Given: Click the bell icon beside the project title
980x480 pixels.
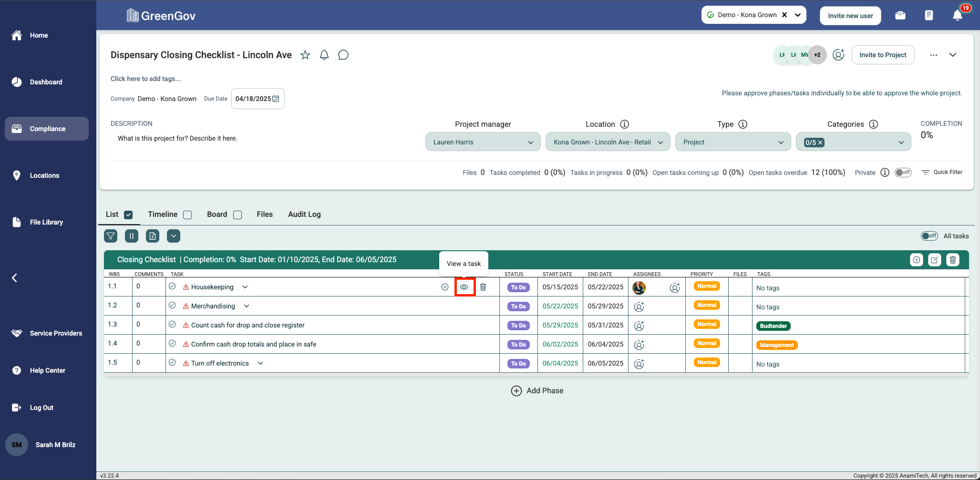Looking at the screenshot, I should (x=324, y=55).
